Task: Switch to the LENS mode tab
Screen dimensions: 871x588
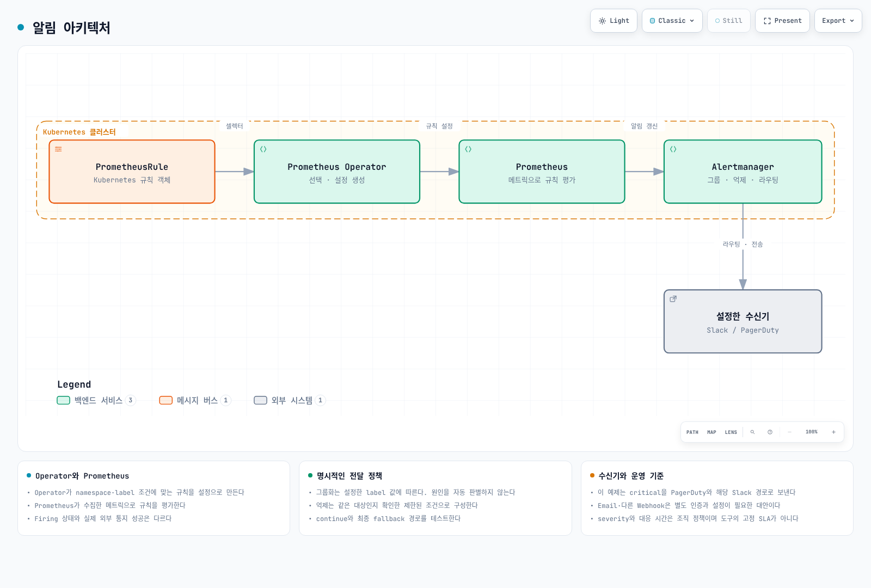Action: [x=731, y=432]
